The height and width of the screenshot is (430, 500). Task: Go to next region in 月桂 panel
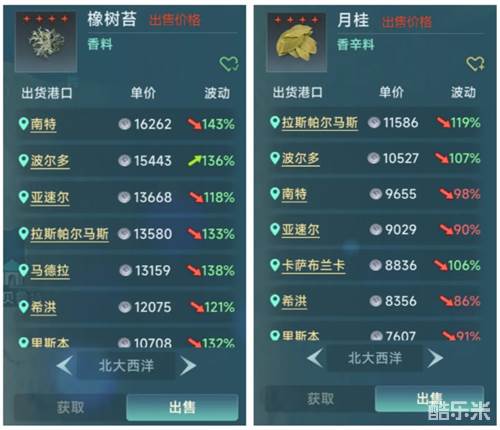tap(435, 358)
